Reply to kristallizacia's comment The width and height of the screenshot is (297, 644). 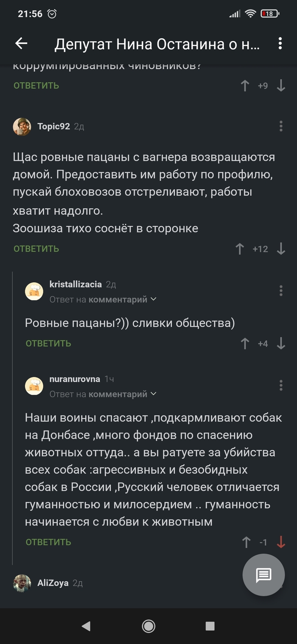48,343
